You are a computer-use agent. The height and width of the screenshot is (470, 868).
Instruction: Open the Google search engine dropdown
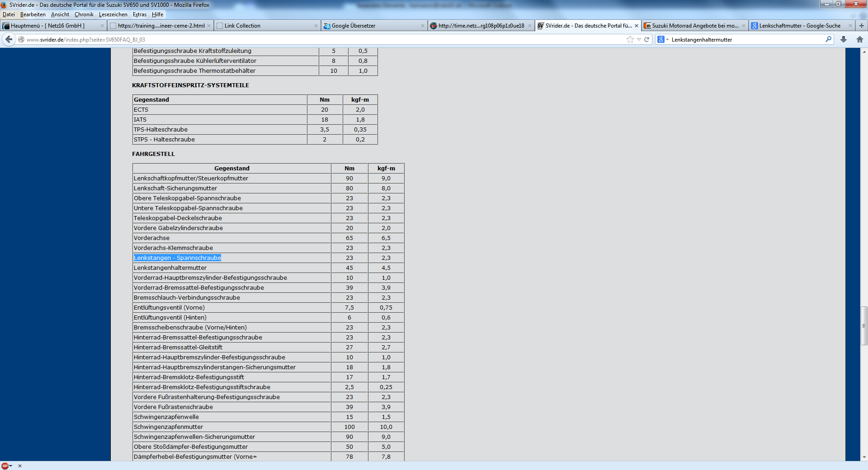(663, 39)
